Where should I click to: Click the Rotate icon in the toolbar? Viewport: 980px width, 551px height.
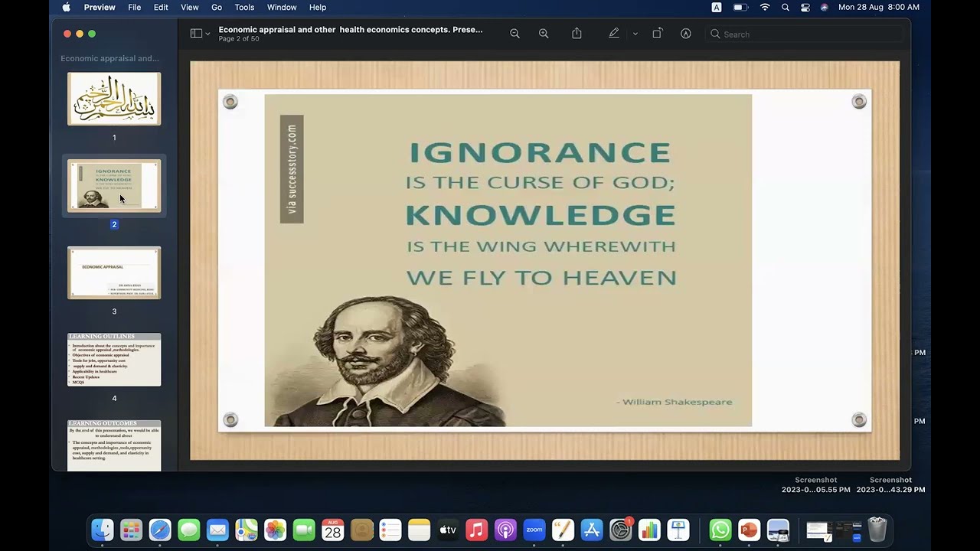coord(657,34)
